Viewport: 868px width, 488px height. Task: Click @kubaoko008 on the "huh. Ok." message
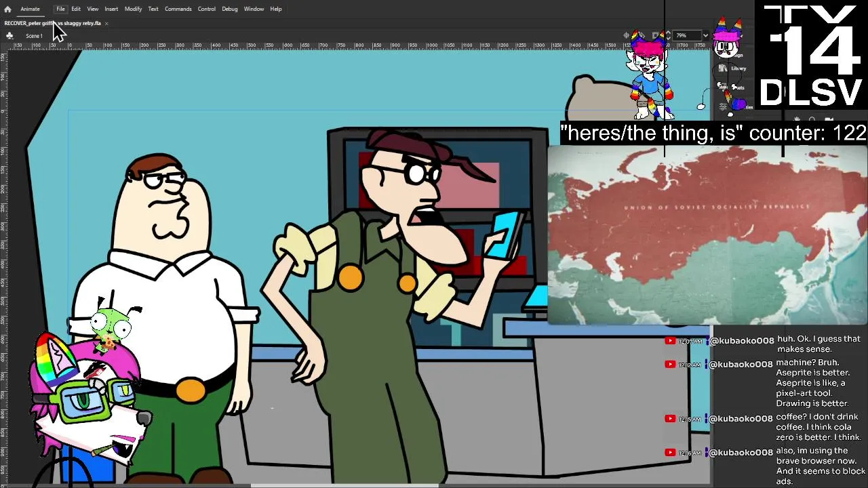tap(741, 341)
